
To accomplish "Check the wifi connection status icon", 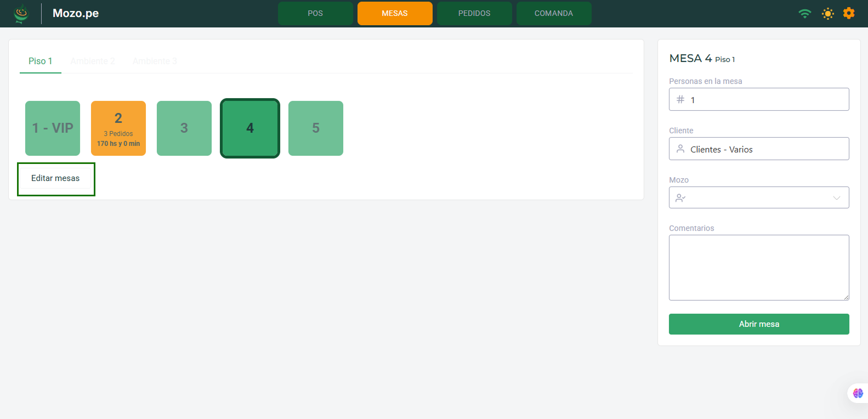I will pos(804,14).
